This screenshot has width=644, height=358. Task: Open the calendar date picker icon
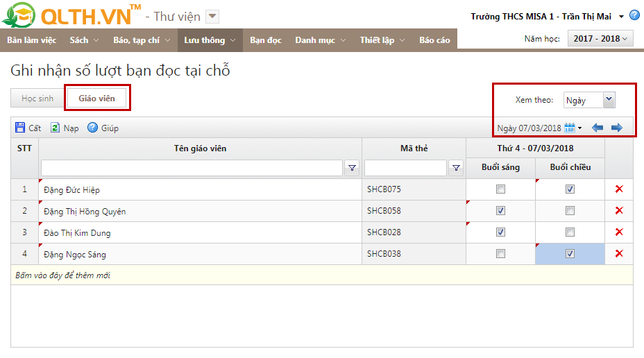tap(570, 128)
